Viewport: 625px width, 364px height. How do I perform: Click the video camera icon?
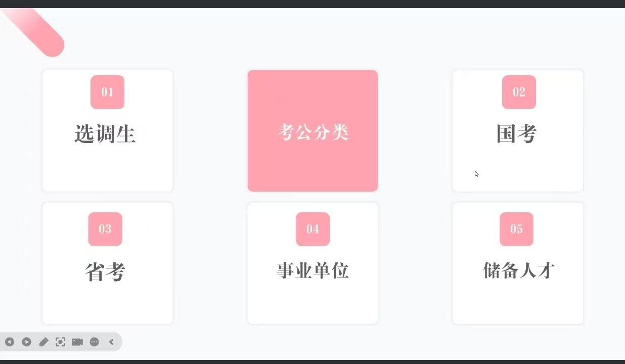tap(77, 342)
